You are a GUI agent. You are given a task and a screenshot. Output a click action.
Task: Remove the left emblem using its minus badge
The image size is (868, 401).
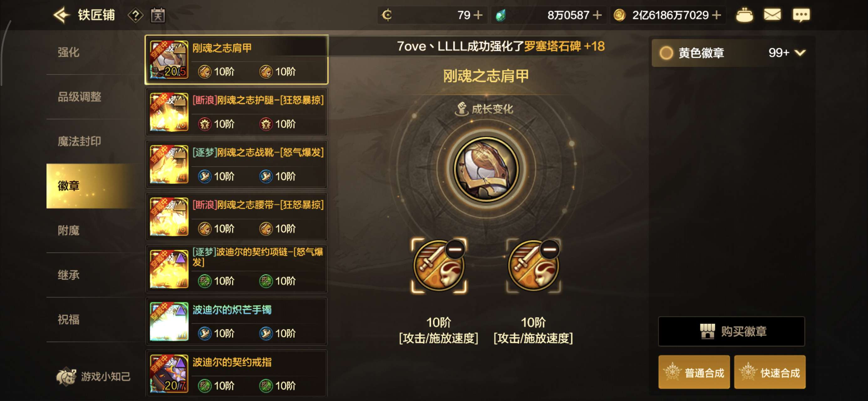456,249
